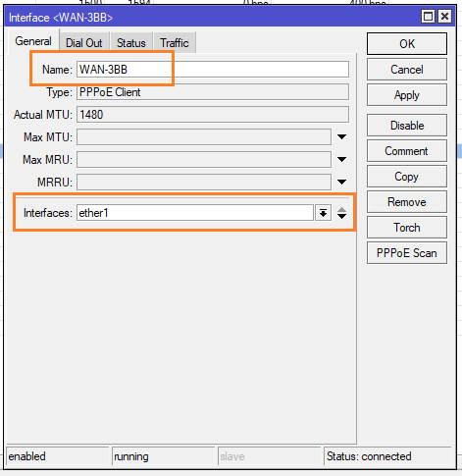Maximize the Interface dialog window

tap(428, 17)
